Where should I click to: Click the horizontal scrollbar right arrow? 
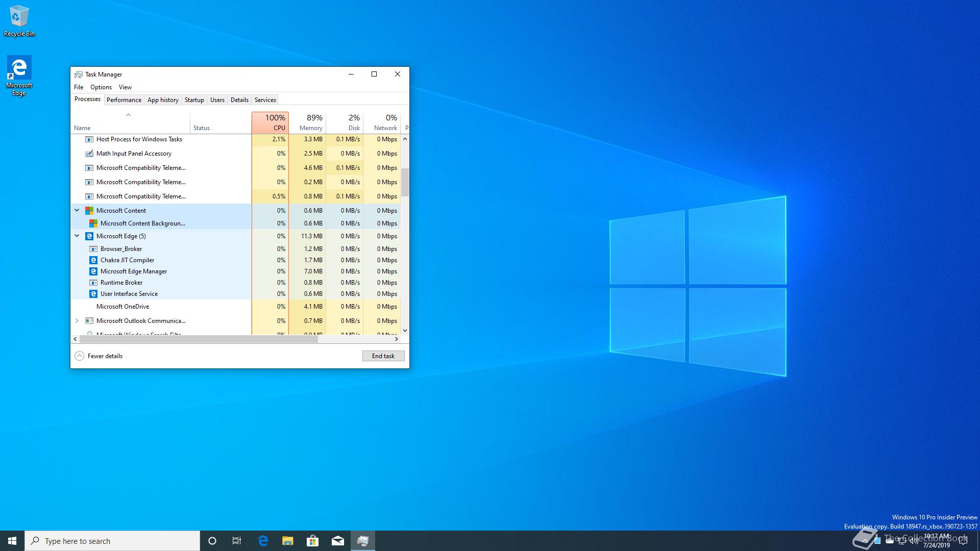(397, 339)
